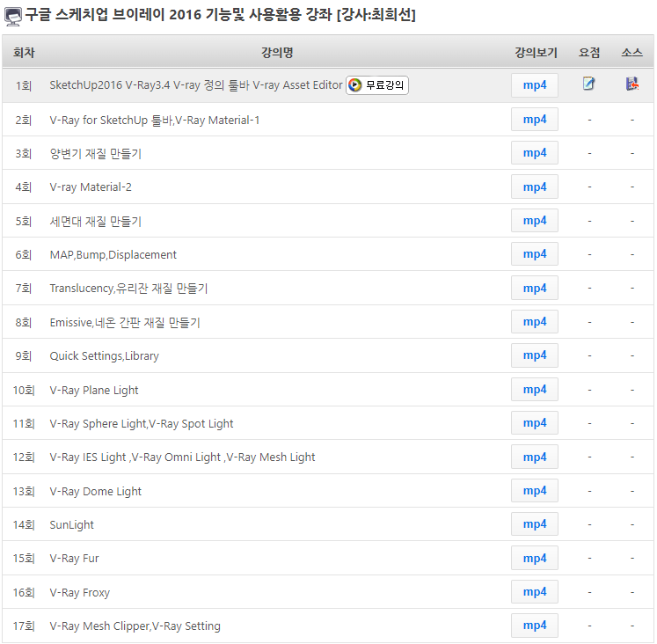Screen dimensions: 657x644
Task: Click the 17회 episode number
Action: [x=24, y=626]
